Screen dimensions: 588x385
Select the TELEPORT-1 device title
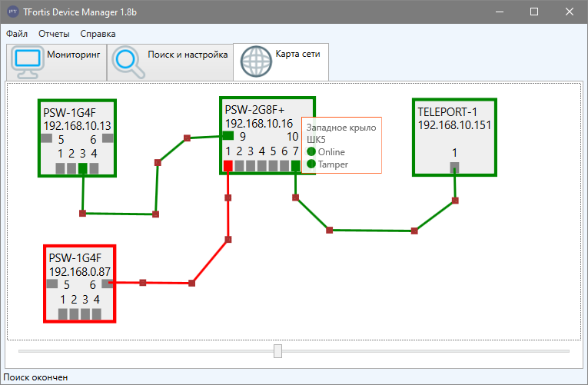click(447, 111)
